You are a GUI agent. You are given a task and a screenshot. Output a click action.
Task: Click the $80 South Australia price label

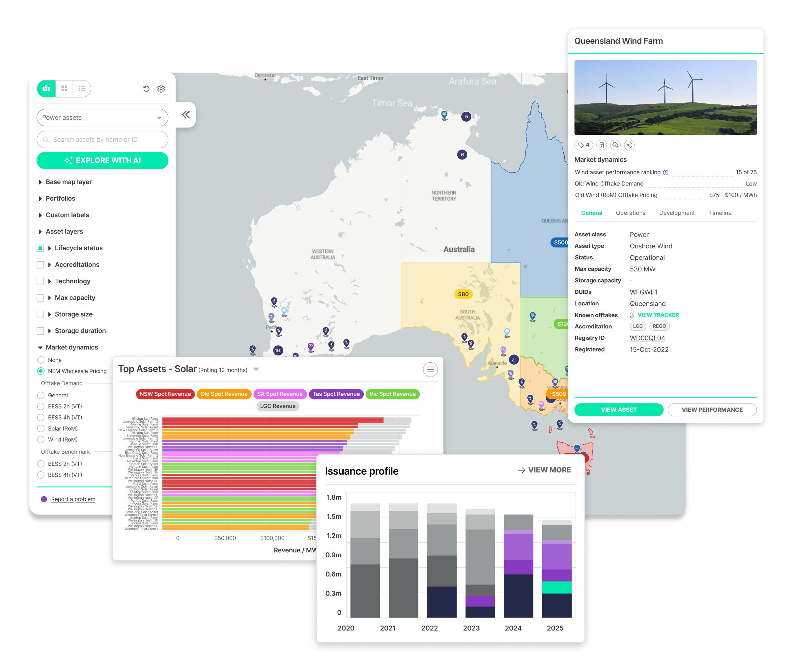[x=463, y=294]
